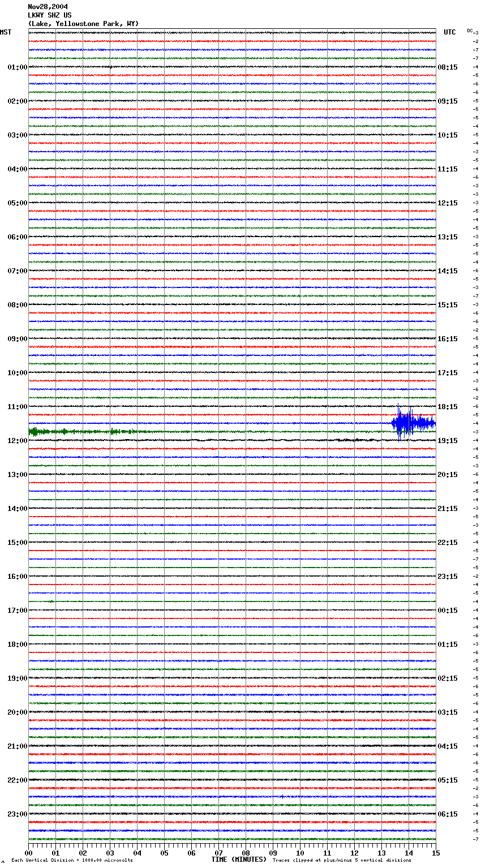Click the Nov28,2004 date header
This screenshot has height=868, width=481.
tap(48, 7)
